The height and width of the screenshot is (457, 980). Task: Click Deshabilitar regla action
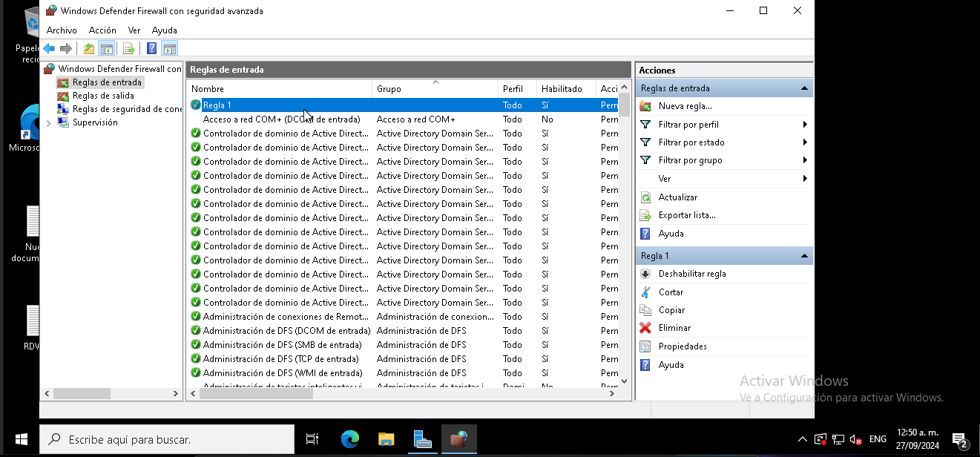[x=692, y=274]
